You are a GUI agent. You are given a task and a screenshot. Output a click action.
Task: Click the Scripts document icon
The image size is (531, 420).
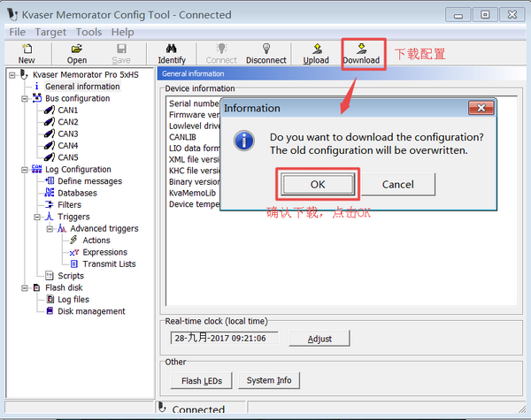click(50, 276)
